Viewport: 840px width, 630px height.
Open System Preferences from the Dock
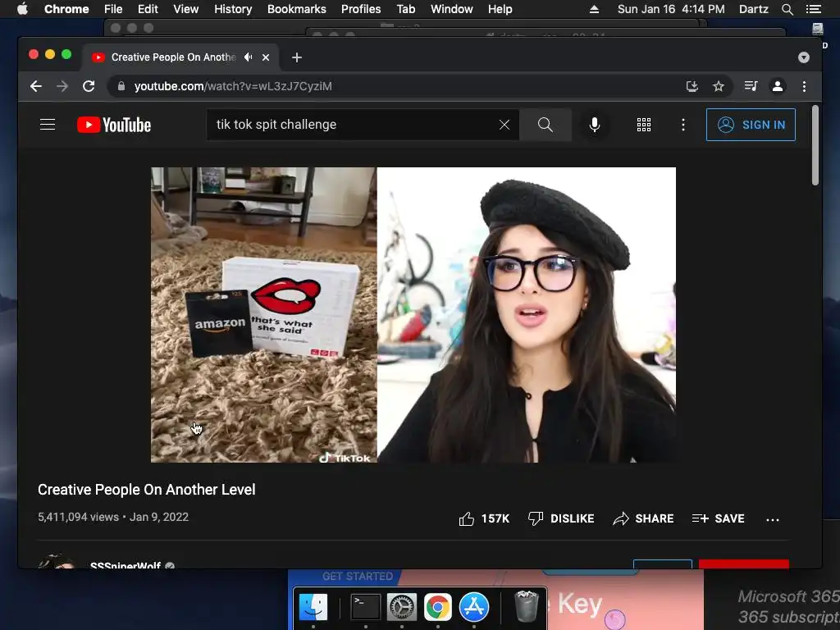401,608
